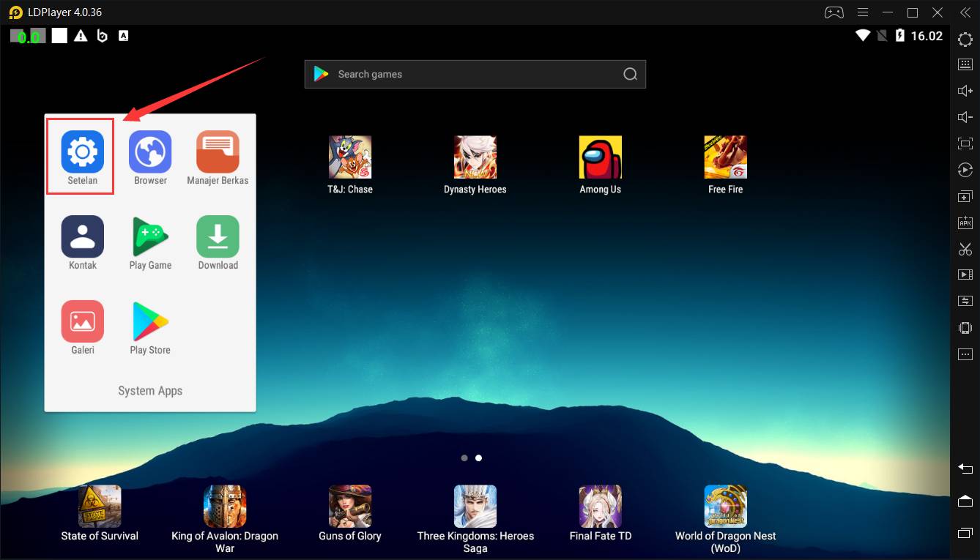Install APK from sidebar
Viewport: 980px width, 560px height.
tap(965, 222)
